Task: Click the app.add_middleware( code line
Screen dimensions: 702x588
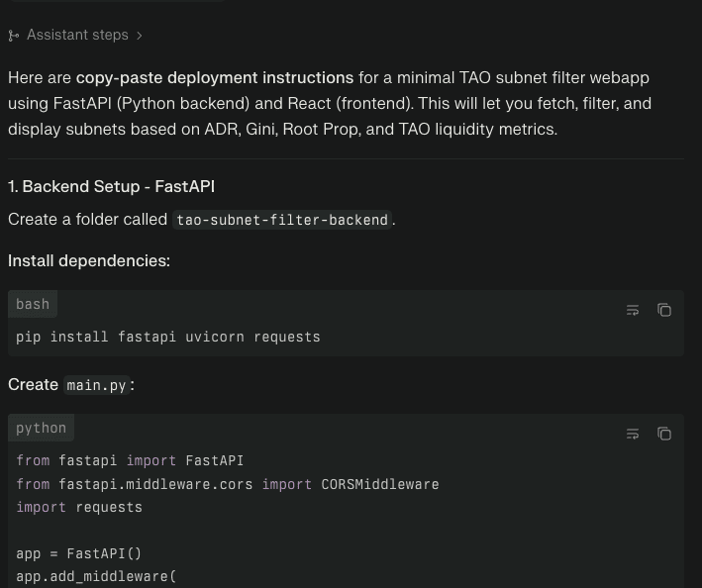Action: pos(96,576)
